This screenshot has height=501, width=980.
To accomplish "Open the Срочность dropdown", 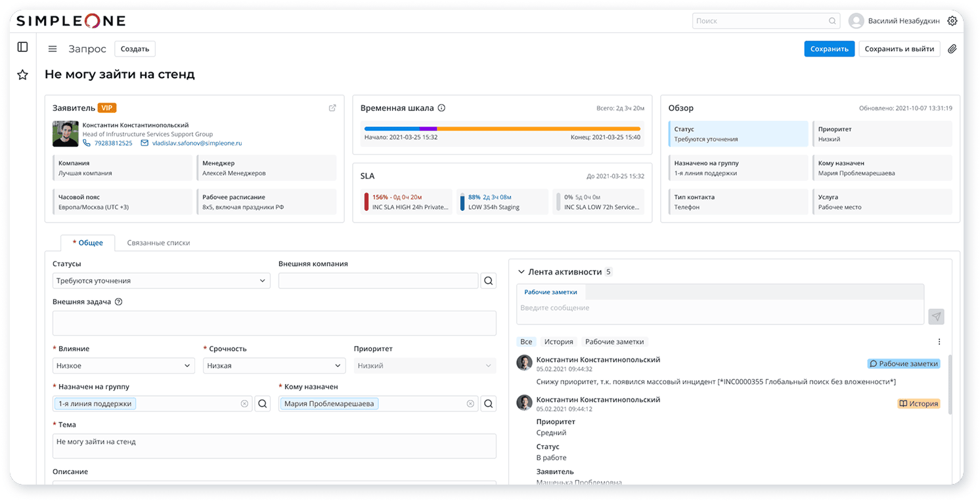I will pos(273,366).
